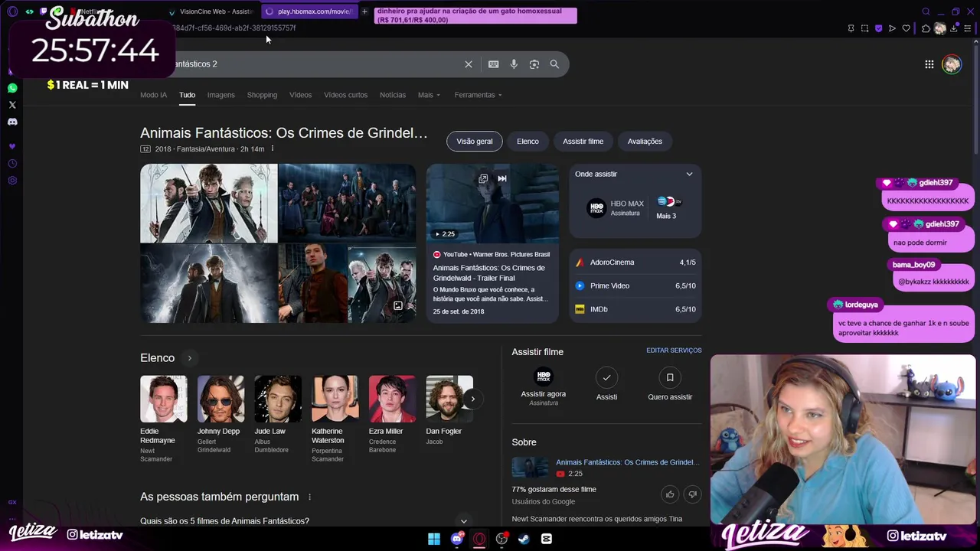Select the Vídeos curtos tab
The image size is (980, 551).
345,95
